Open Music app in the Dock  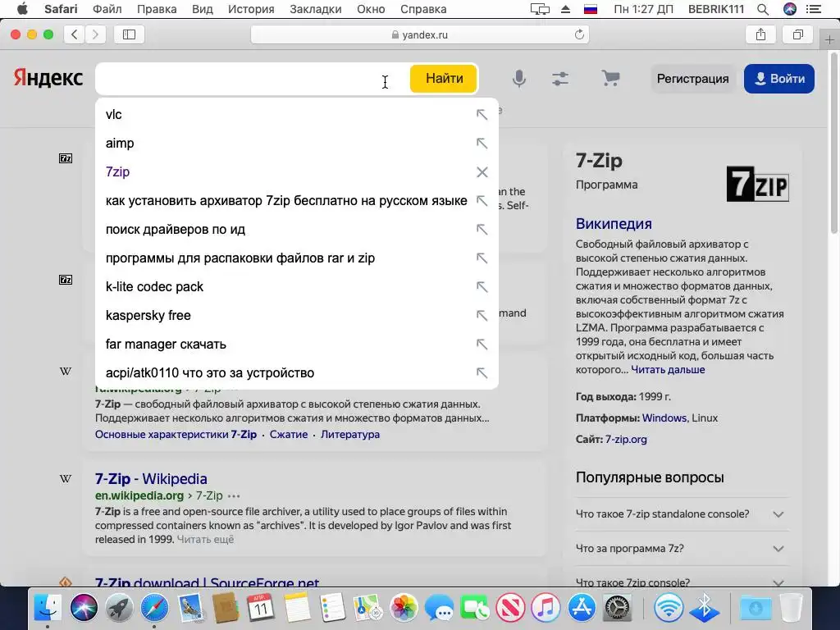click(x=546, y=608)
